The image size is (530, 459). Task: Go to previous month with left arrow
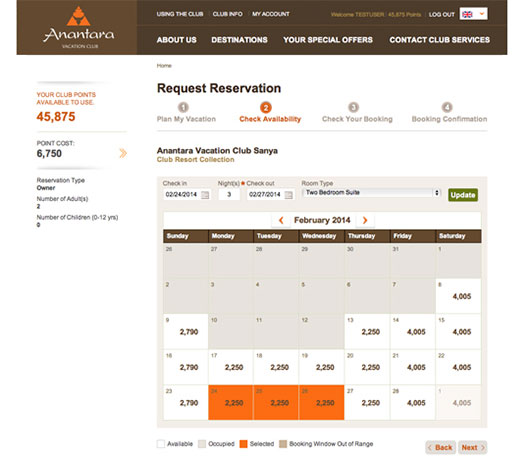click(281, 220)
